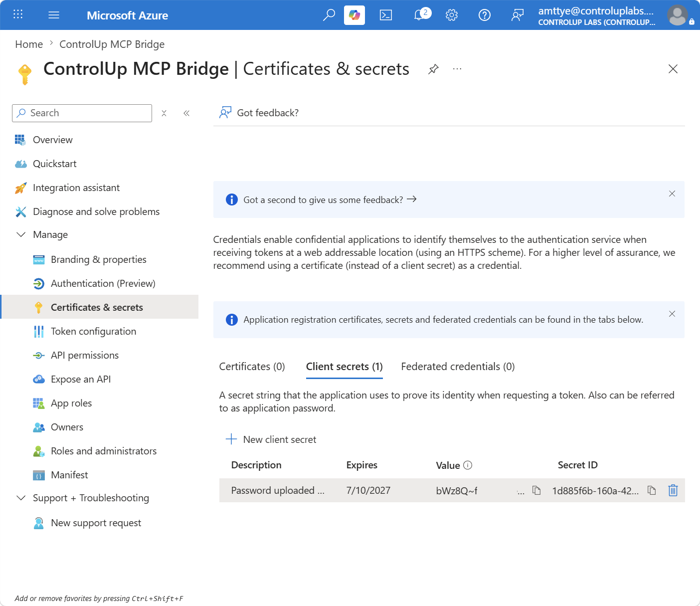Switch to Certificates (0) tab
Image resolution: width=700 pixels, height=606 pixels.
[252, 367]
